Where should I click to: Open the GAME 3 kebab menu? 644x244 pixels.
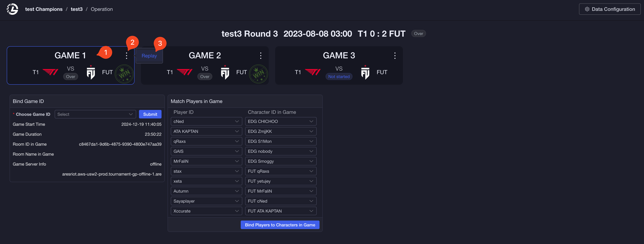[x=395, y=55]
